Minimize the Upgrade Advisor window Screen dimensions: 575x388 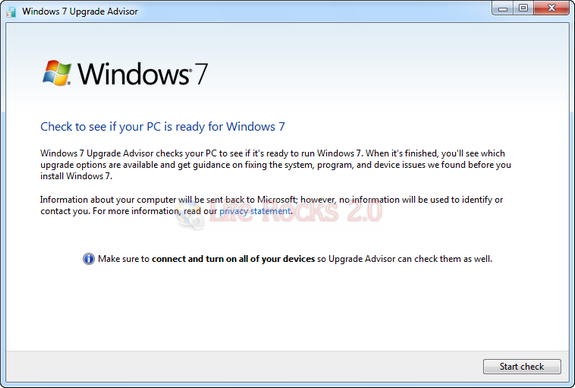502,8
